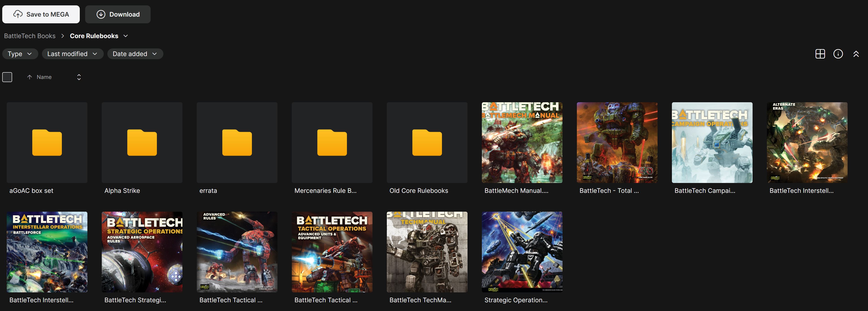Select the "BattleTech - Total ..." file name
Screen dimensions: 868x311
coord(609,191)
